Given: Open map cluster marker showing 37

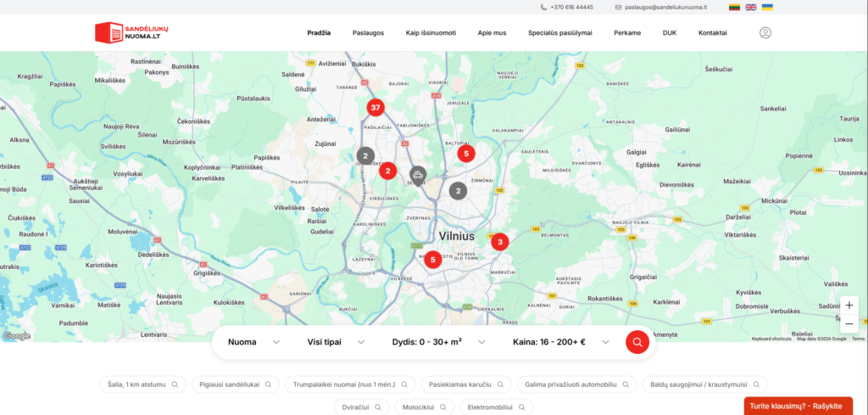Looking at the screenshot, I should click(x=376, y=108).
